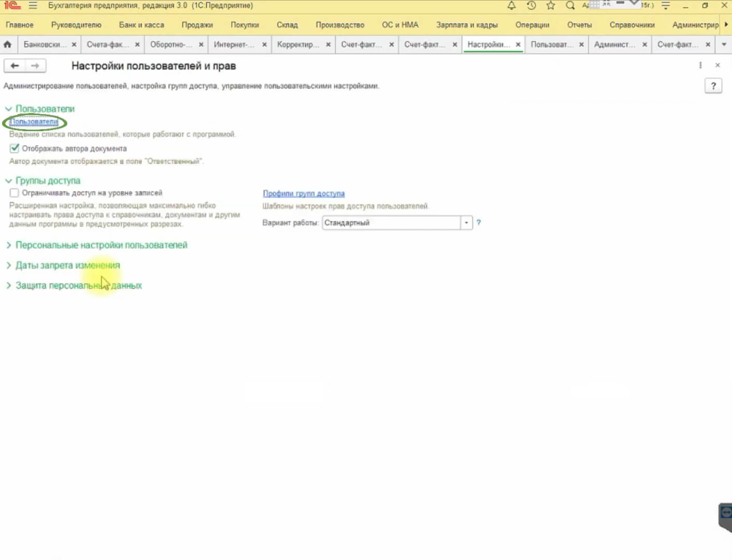Image resolution: width=732 pixels, height=560 pixels.
Task: Show service settings icon in title bar
Action: (x=666, y=6)
